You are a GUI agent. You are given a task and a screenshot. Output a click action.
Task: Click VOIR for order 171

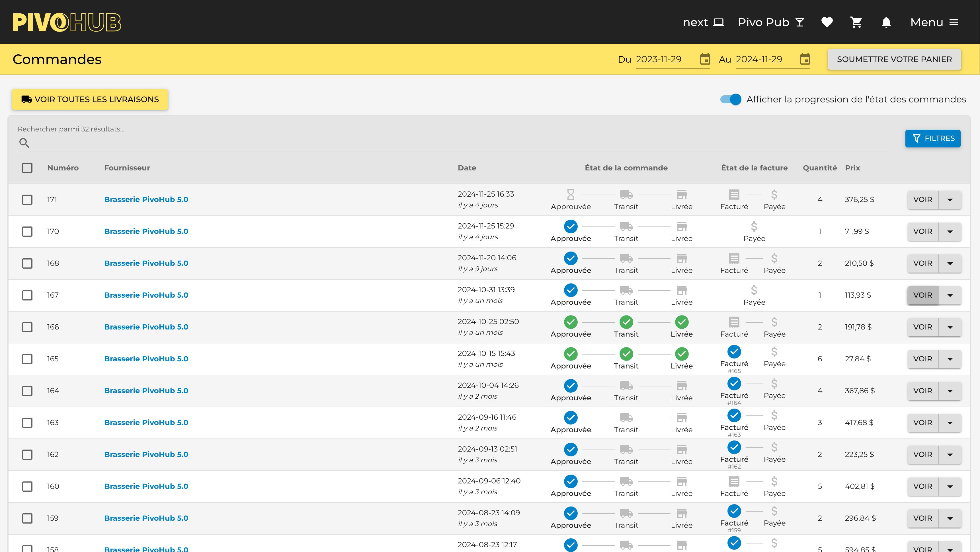922,199
